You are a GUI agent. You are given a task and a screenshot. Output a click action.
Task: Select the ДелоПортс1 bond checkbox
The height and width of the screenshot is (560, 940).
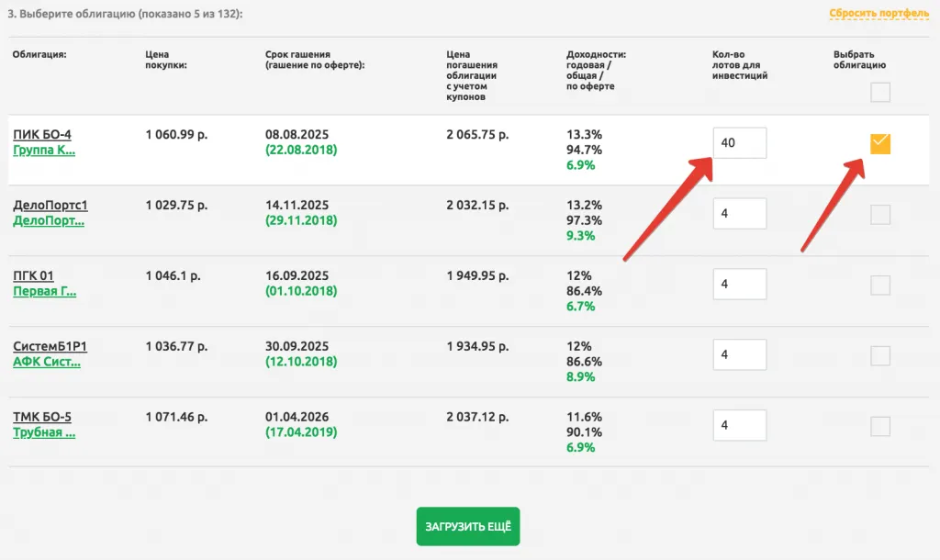coord(880,215)
